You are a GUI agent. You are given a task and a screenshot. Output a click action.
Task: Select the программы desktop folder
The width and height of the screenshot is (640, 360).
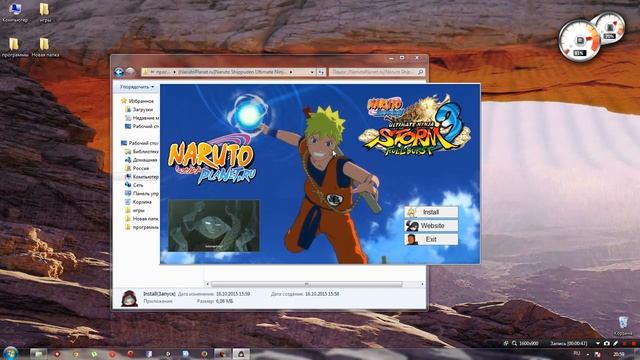14,47
